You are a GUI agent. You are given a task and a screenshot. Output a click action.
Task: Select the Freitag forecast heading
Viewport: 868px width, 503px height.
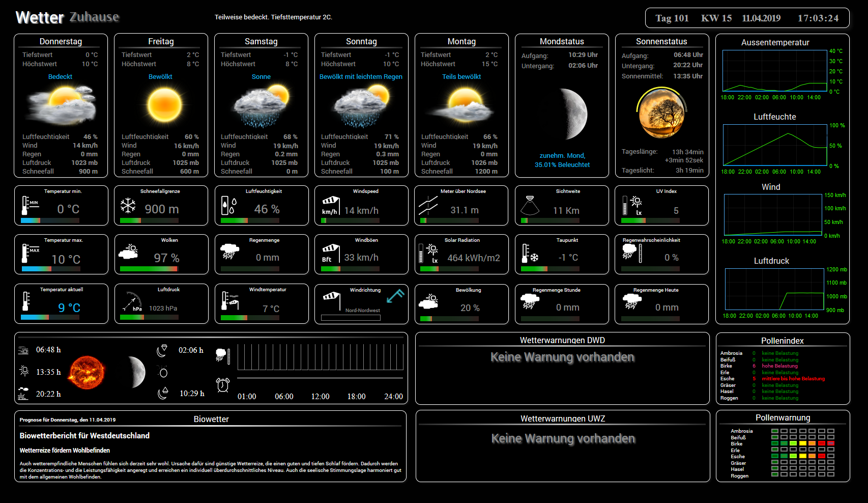pyautogui.click(x=161, y=42)
